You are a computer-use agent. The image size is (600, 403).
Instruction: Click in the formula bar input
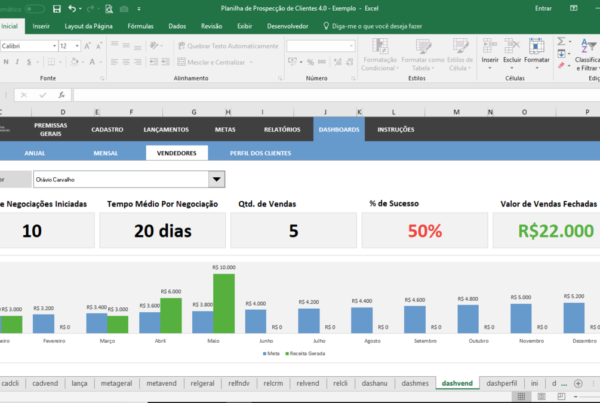coord(337,95)
